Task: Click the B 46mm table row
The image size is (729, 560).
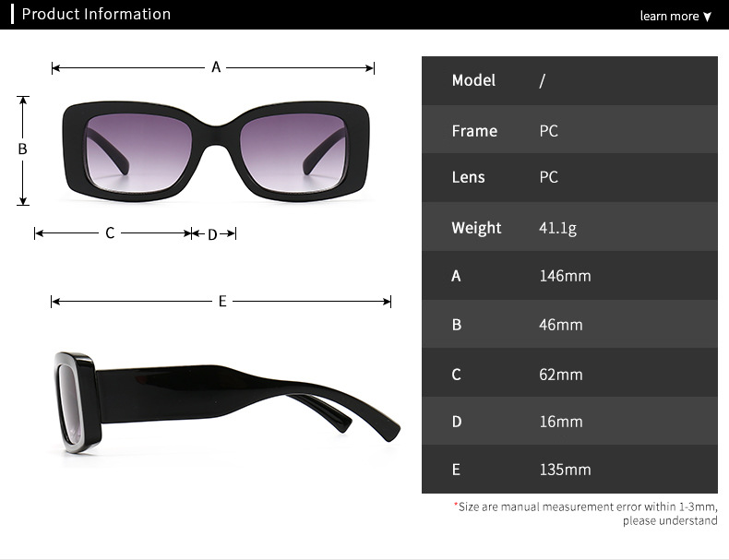Action: pos(569,324)
